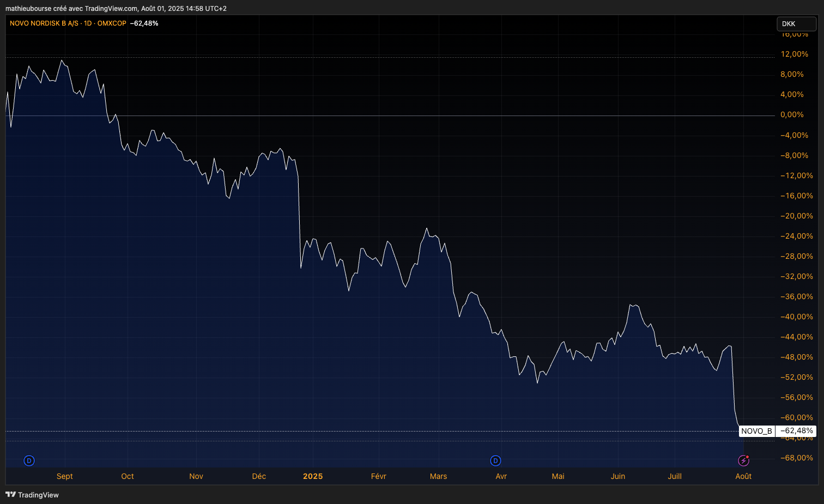The image size is (824, 504).
Task: Click the 8,00% label on the scale
Action: tap(792, 74)
